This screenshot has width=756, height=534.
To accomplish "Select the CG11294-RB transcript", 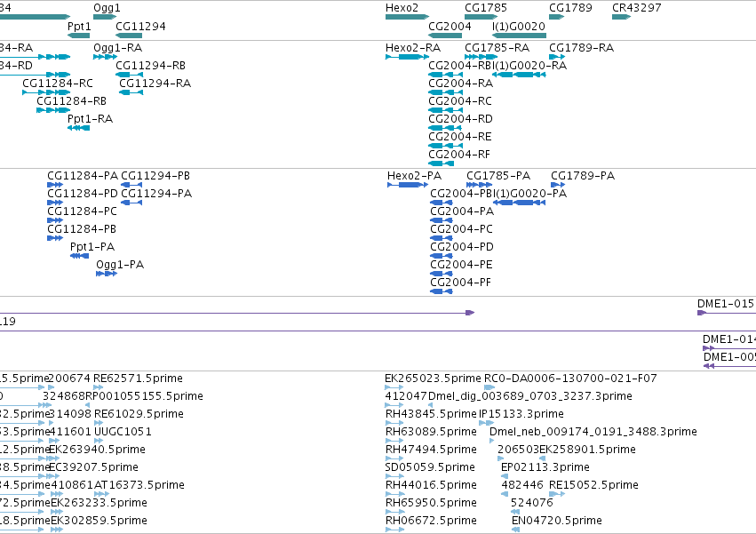I will (x=129, y=75).
